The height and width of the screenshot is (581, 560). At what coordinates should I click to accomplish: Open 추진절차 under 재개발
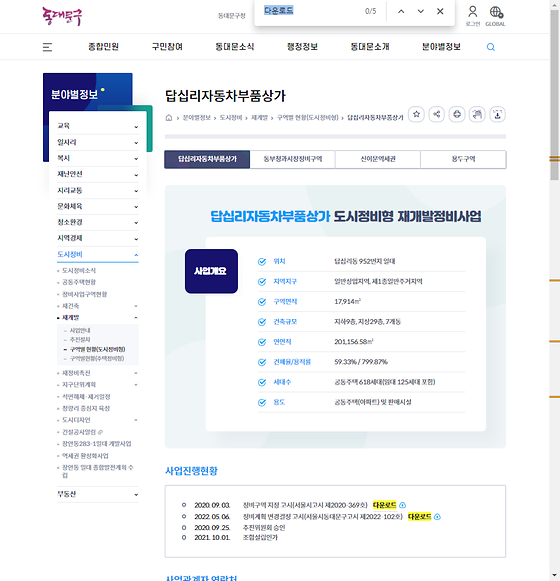pos(80,339)
